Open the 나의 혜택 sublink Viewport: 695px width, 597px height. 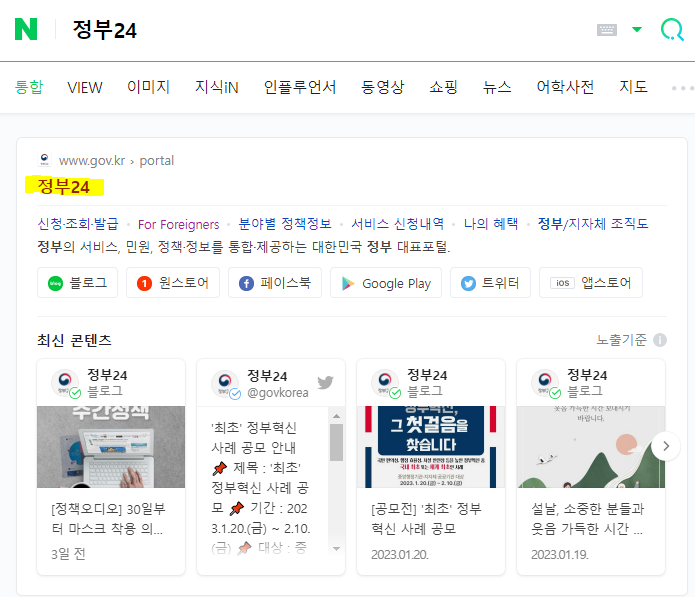(491, 224)
